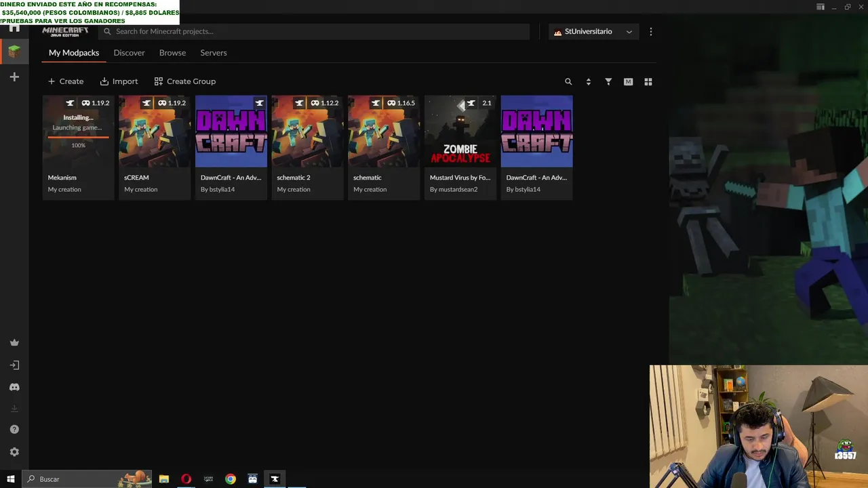This screenshot has width=868, height=488.
Task: Click the Create Group button
Action: pyautogui.click(x=185, y=81)
